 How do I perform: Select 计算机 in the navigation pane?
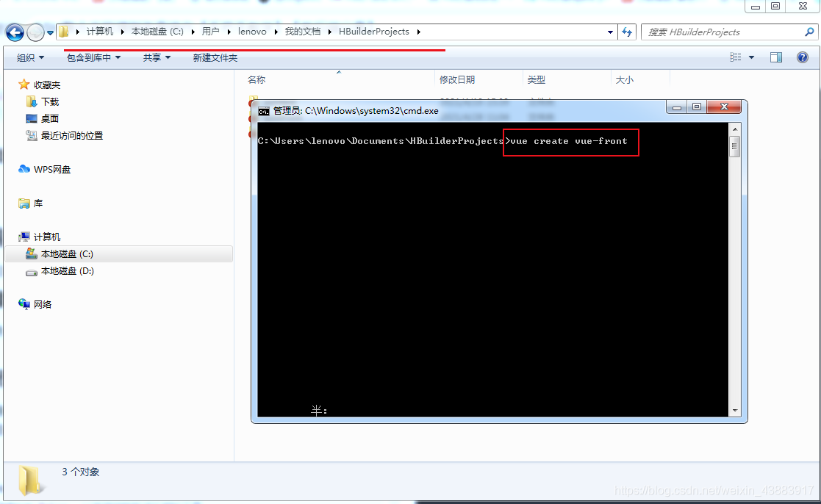(47, 237)
